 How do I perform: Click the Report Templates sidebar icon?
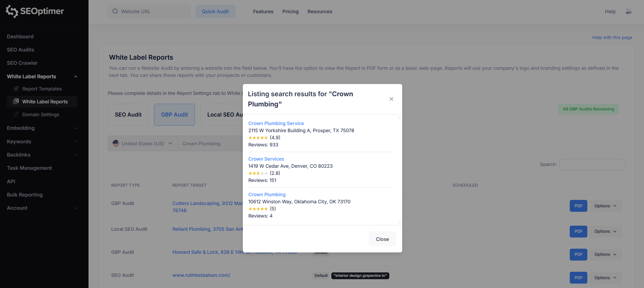tap(16, 89)
